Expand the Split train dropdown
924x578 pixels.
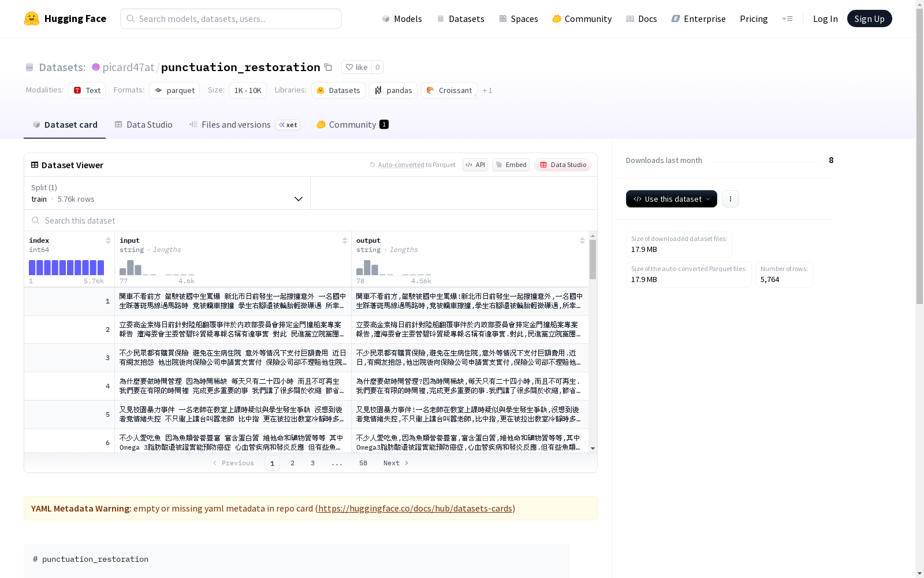(x=167, y=193)
